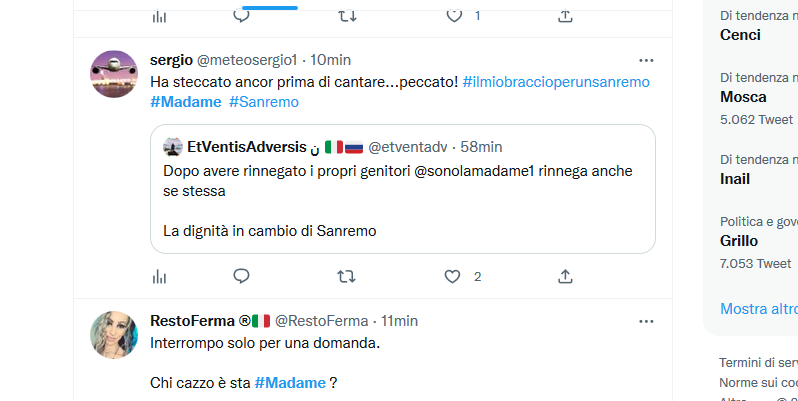Open more options on sergio's tweet
The width and height of the screenshot is (798, 401).
tap(646, 60)
